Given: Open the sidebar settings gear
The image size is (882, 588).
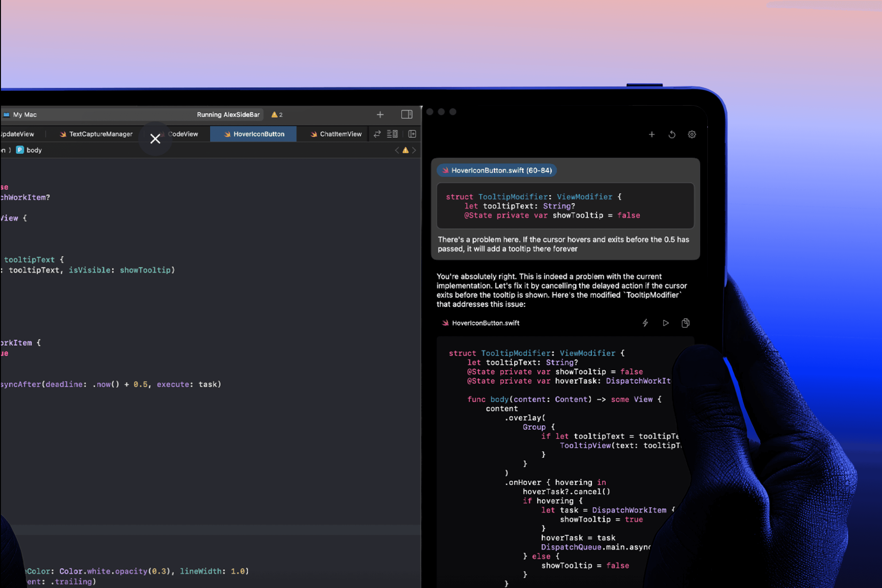Looking at the screenshot, I should [692, 134].
